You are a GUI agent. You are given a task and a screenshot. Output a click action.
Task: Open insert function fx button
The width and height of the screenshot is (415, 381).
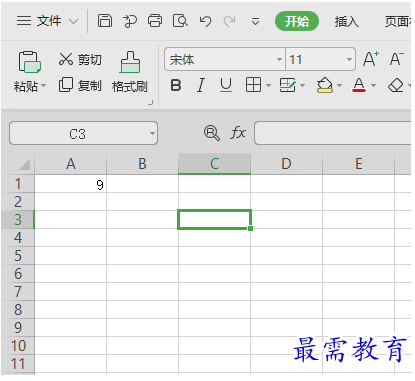pos(238,132)
